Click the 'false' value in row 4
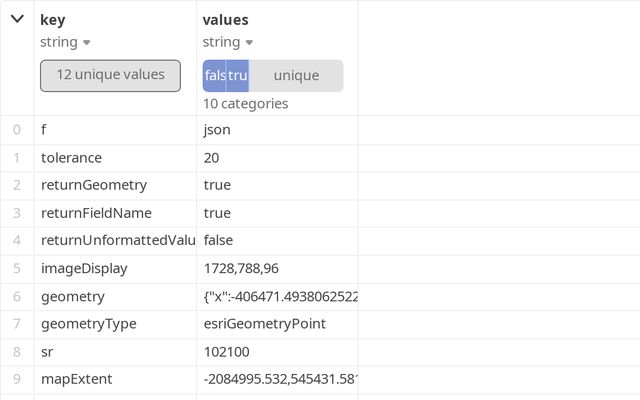The width and height of the screenshot is (640, 400). (x=220, y=240)
